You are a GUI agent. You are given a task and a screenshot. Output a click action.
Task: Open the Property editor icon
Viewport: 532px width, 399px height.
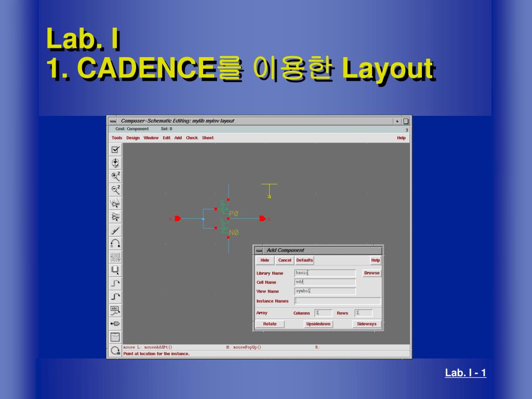point(115,257)
